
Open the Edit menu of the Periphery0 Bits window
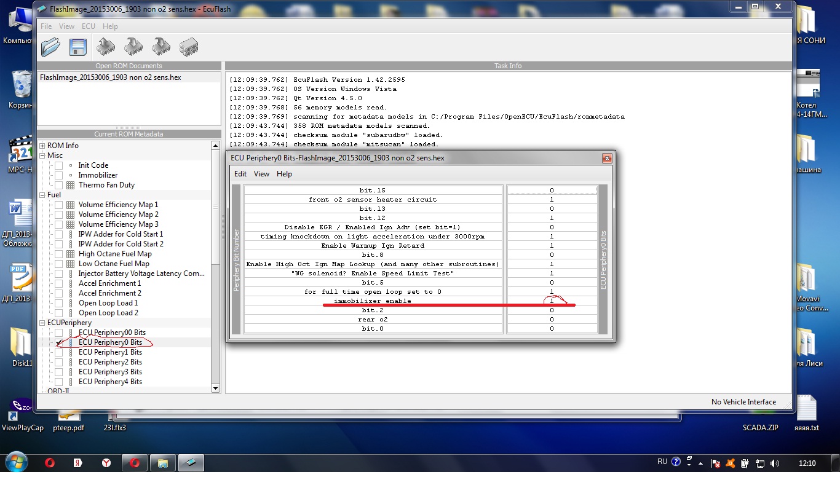point(240,174)
